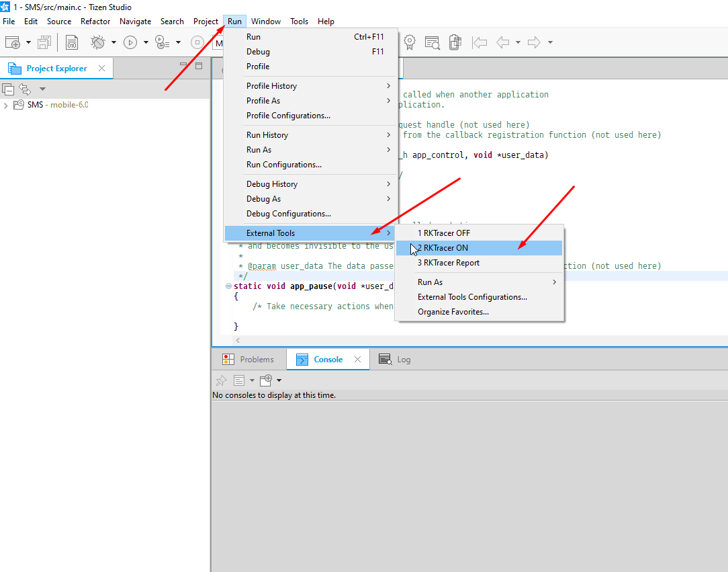Click the Build binary toolbar icon

point(71,42)
